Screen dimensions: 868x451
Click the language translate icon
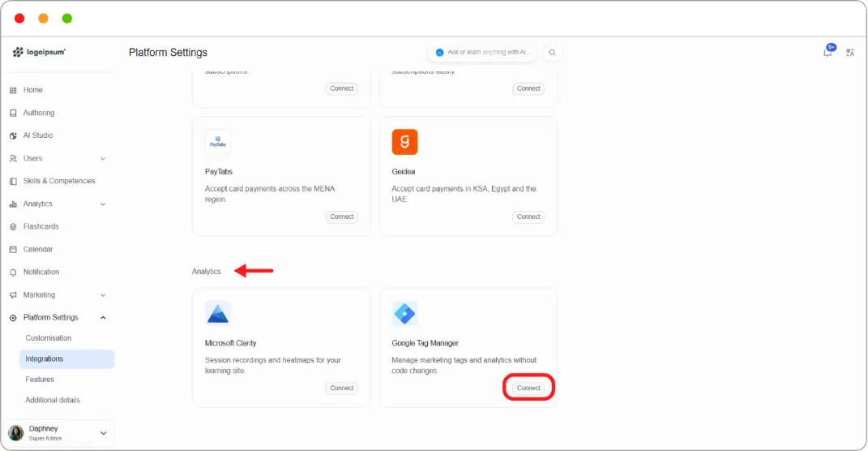[850, 53]
